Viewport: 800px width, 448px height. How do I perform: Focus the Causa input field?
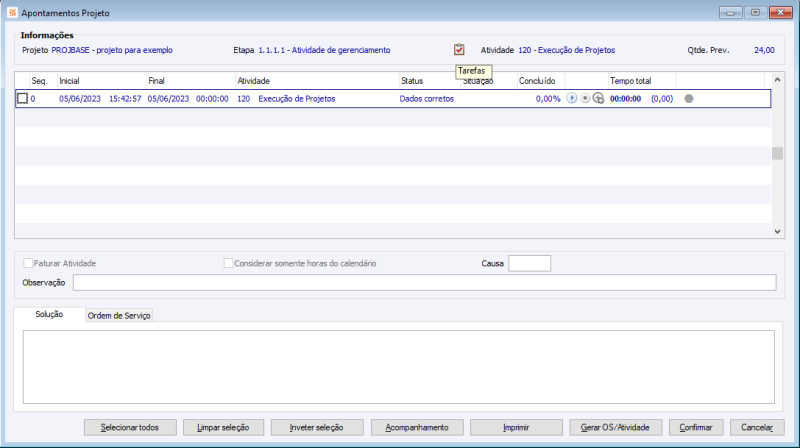pos(530,263)
